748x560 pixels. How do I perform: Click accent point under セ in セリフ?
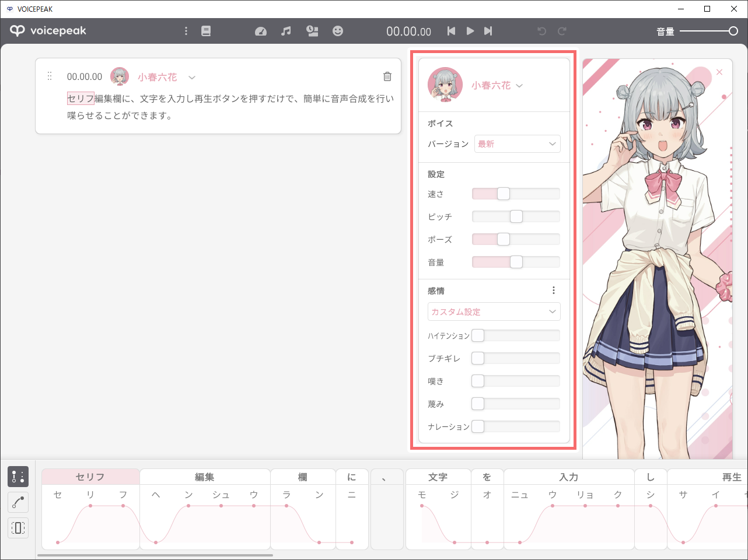58,542
